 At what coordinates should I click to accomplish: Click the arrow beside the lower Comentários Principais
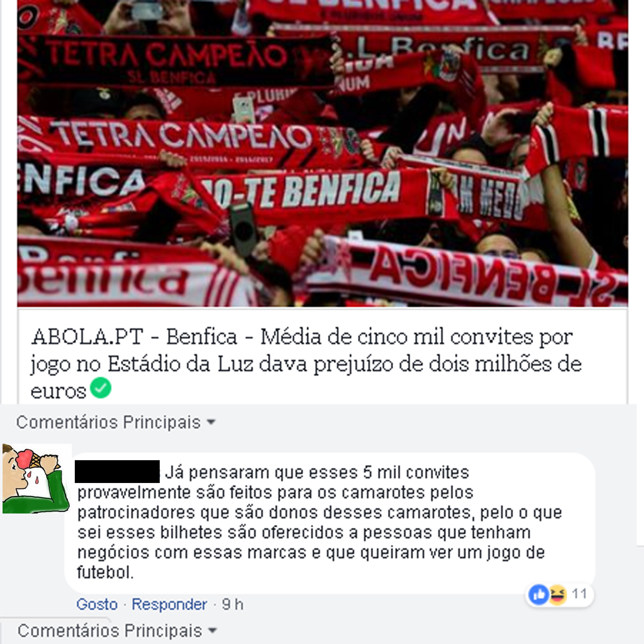tap(212, 631)
